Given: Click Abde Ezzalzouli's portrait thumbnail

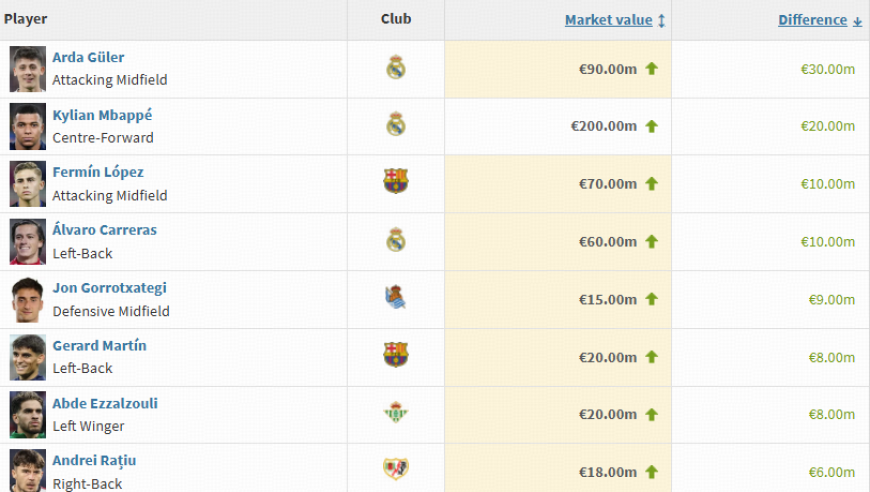Looking at the screenshot, I should pyautogui.click(x=28, y=414).
